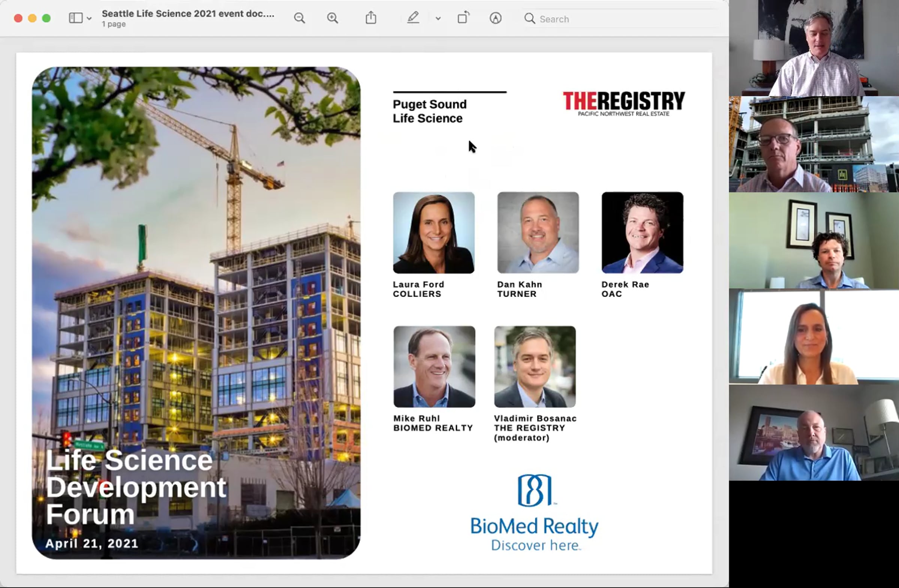Click the circled A annotate icon
The width and height of the screenshot is (899, 588).
coord(495,18)
